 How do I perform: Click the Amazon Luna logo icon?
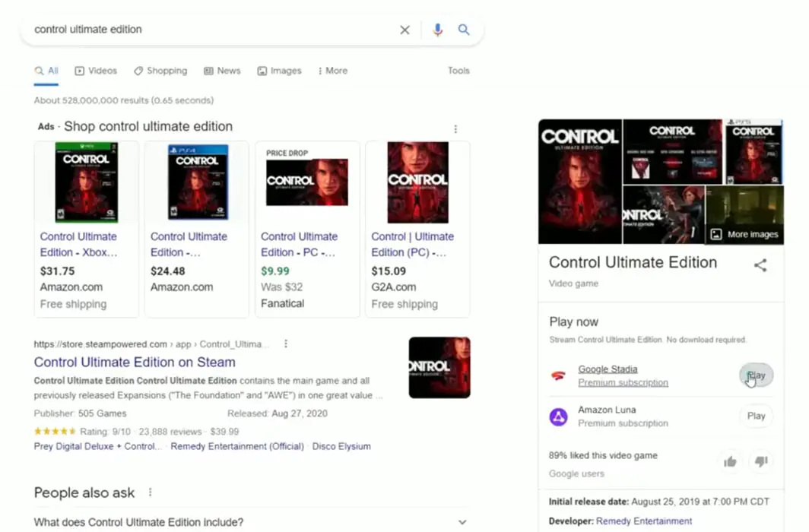pos(558,416)
